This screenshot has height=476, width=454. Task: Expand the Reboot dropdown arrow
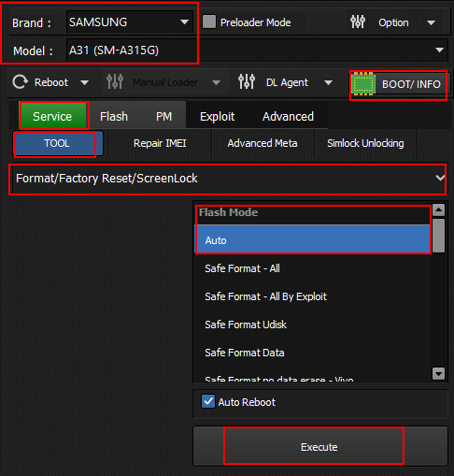pyautogui.click(x=84, y=83)
